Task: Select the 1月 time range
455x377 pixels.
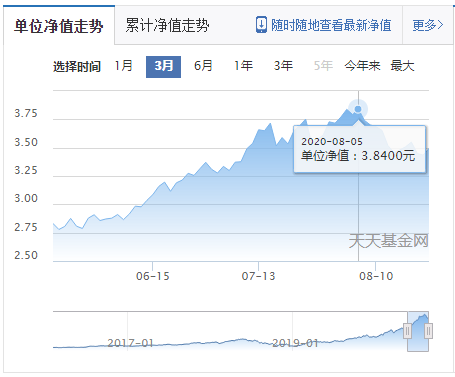Action: click(124, 66)
